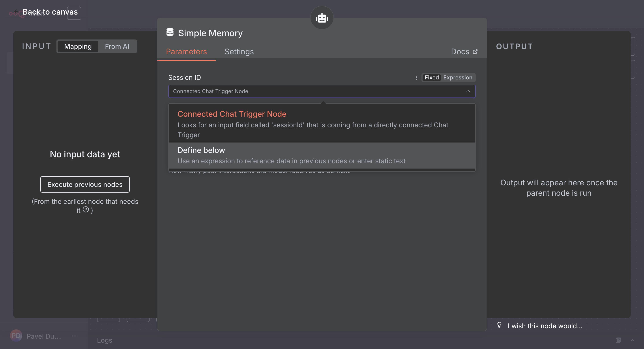Click the Docs external link icon
The image size is (644, 349).
475,52
